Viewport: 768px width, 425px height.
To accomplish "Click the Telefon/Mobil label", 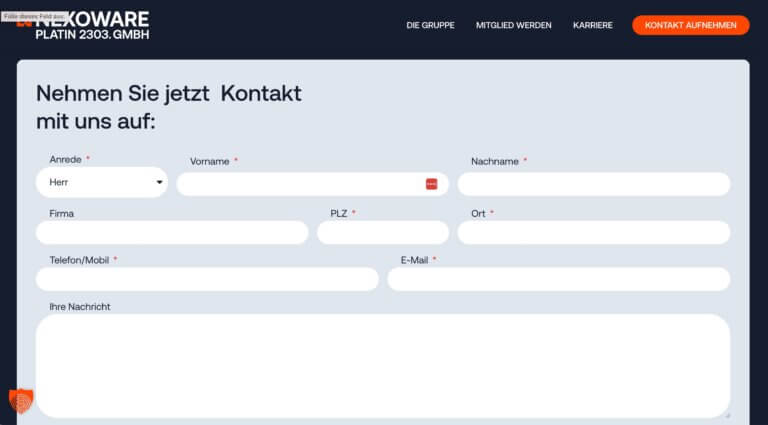I will click(x=79, y=260).
